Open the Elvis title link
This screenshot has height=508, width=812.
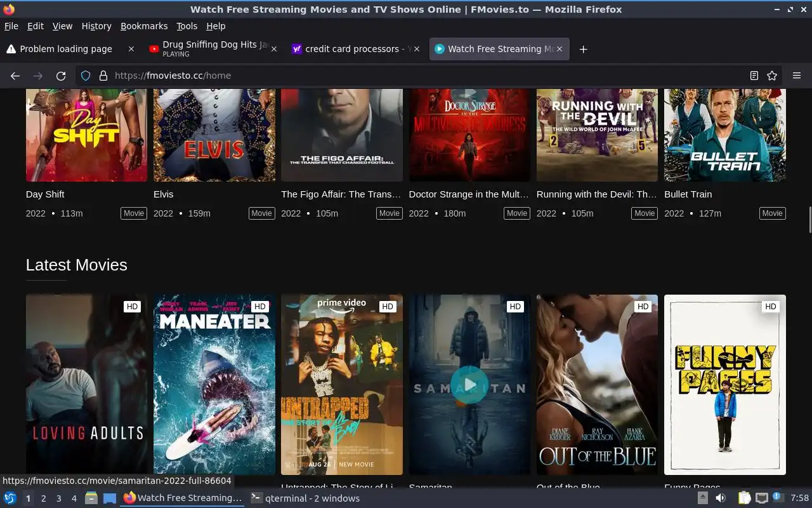[x=163, y=194]
